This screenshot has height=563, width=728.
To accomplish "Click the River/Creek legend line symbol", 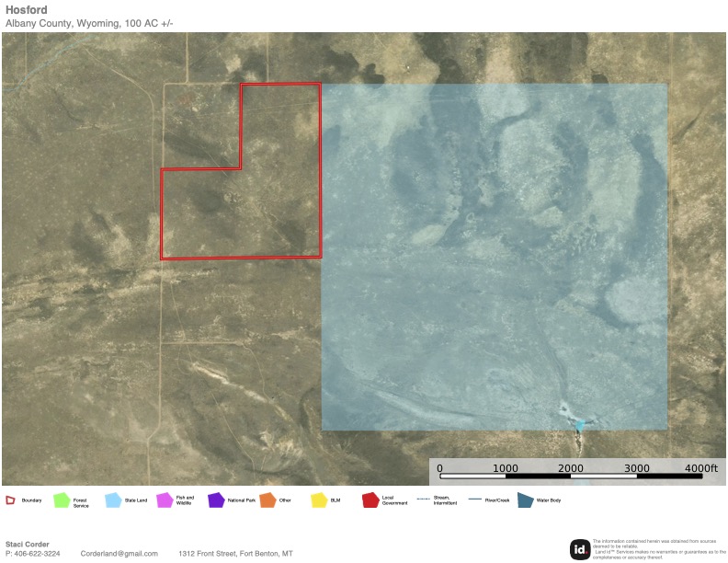I will pos(475,500).
